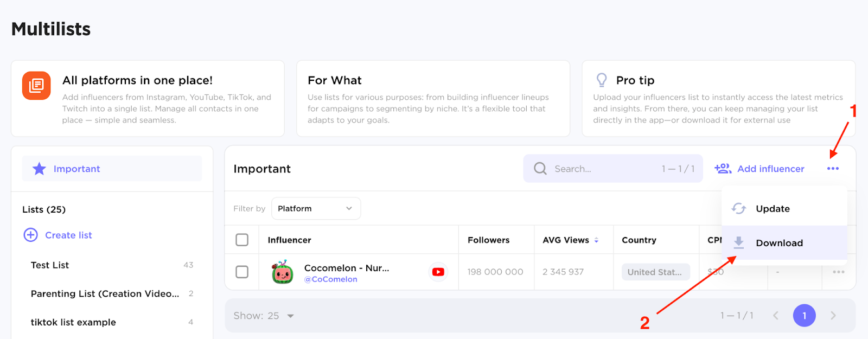
Task: Open the Cocomelon row's three-dot menu
Action: (838, 272)
